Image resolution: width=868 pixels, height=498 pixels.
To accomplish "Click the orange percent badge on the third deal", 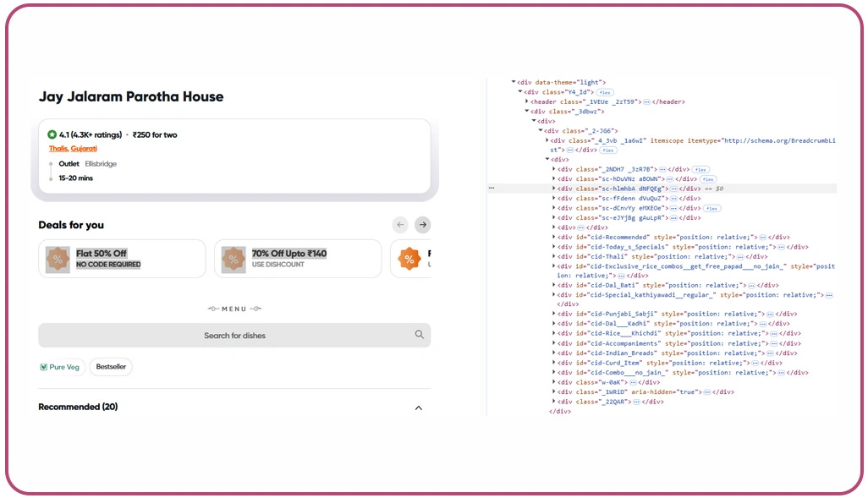I will pyautogui.click(x=409, y=259).
